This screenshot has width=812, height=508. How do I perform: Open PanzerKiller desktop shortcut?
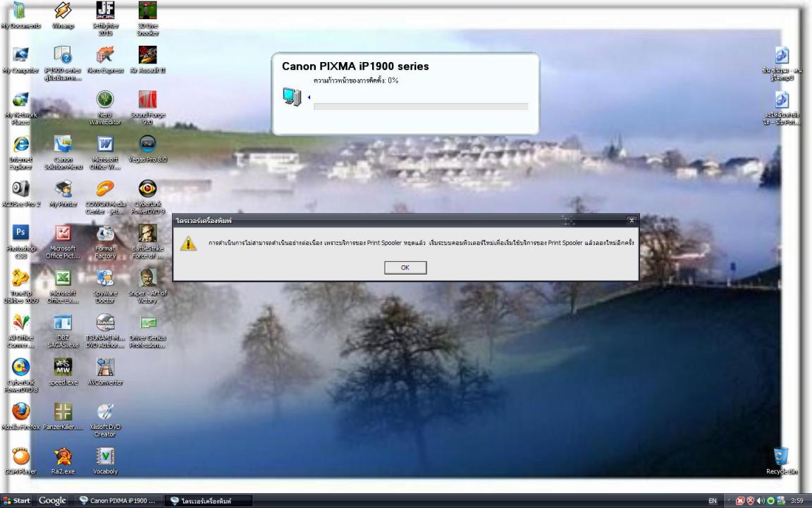click(63, 417)
